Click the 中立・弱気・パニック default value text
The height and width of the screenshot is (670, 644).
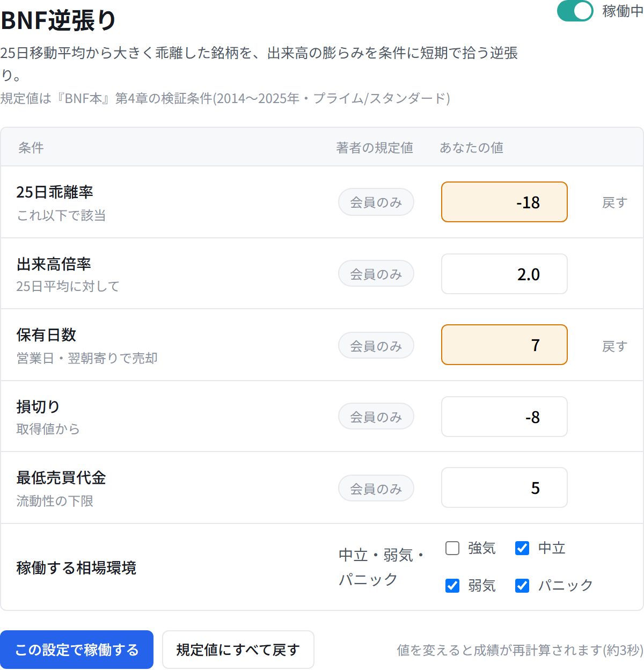[382, 567]
